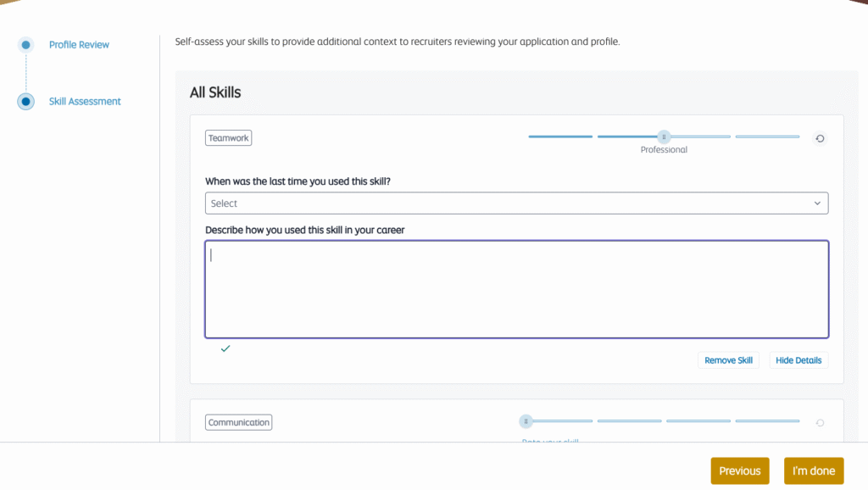This screenshot has height=490, width=868.
Task: Set Communication rating to the fourth segment
Action: (767, 420)
